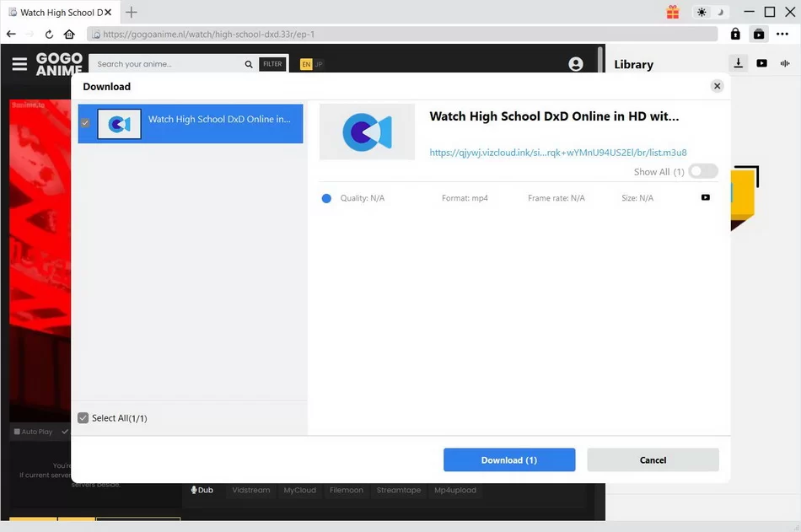Click the magnifier search icon
The height and width of the screenshot is (532, 801).
pos(249,64)
